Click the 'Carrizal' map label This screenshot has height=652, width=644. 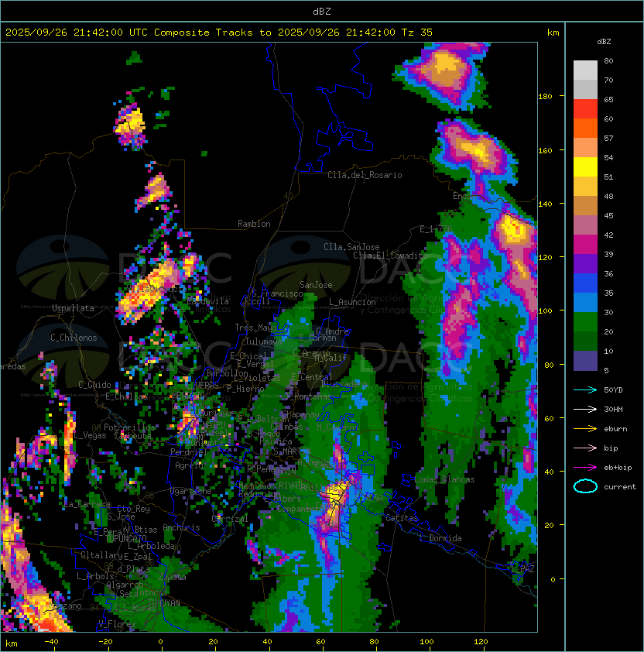pyautogui.click(x=230, y=519)
